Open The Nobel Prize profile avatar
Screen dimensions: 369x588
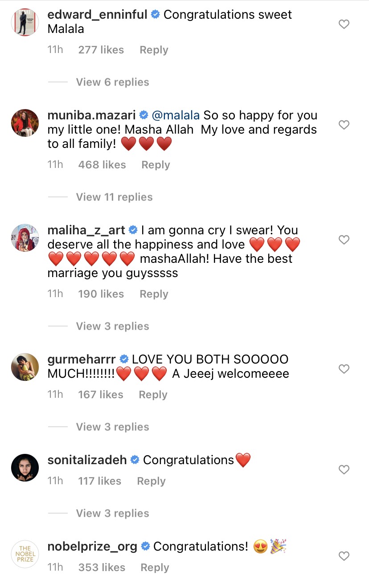25,554
